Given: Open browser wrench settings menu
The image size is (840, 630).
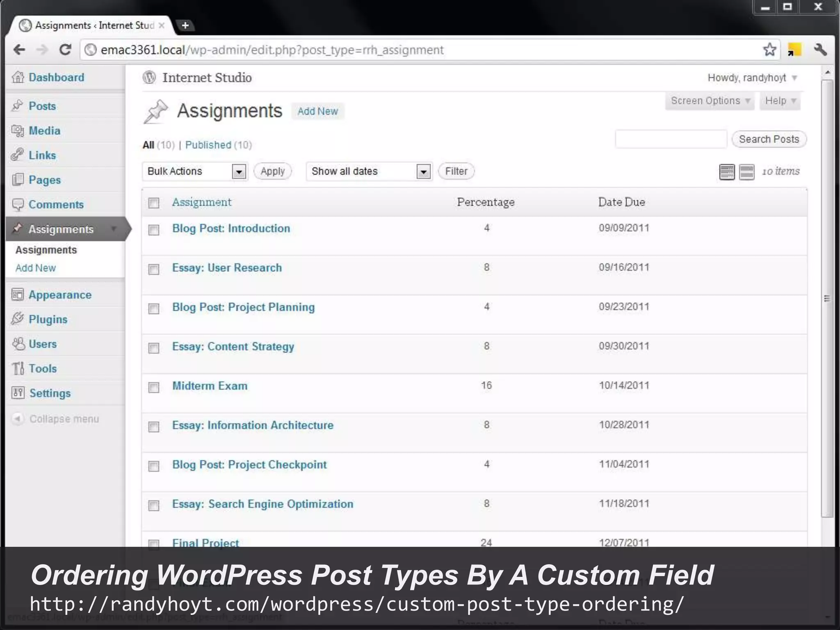Looking at the screenshot, I should pos(820,50).
